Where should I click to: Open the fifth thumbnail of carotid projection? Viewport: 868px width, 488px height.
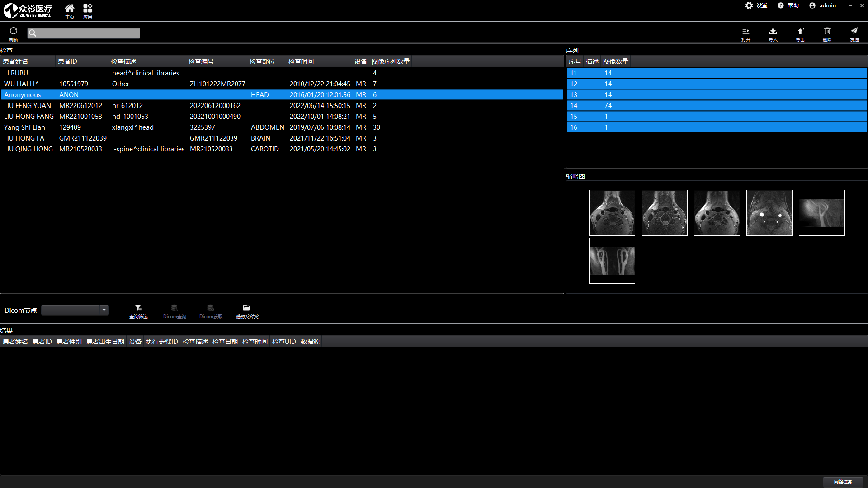click(822, 213)
